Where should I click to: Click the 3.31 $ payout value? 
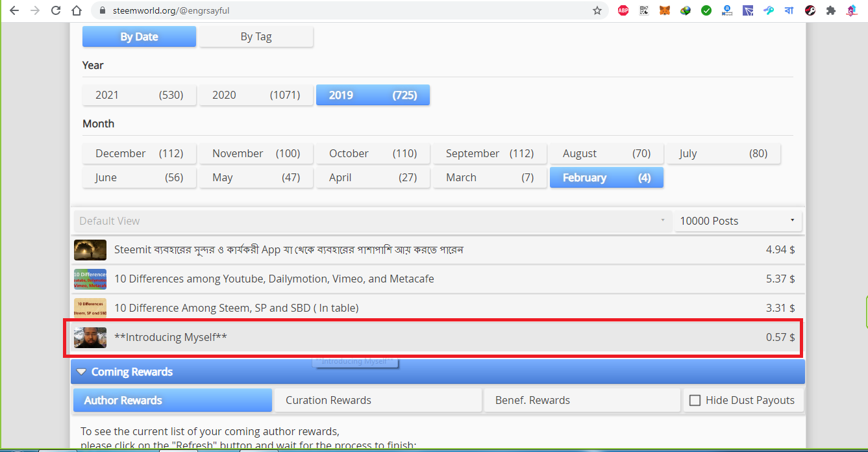tap(780, 308)
